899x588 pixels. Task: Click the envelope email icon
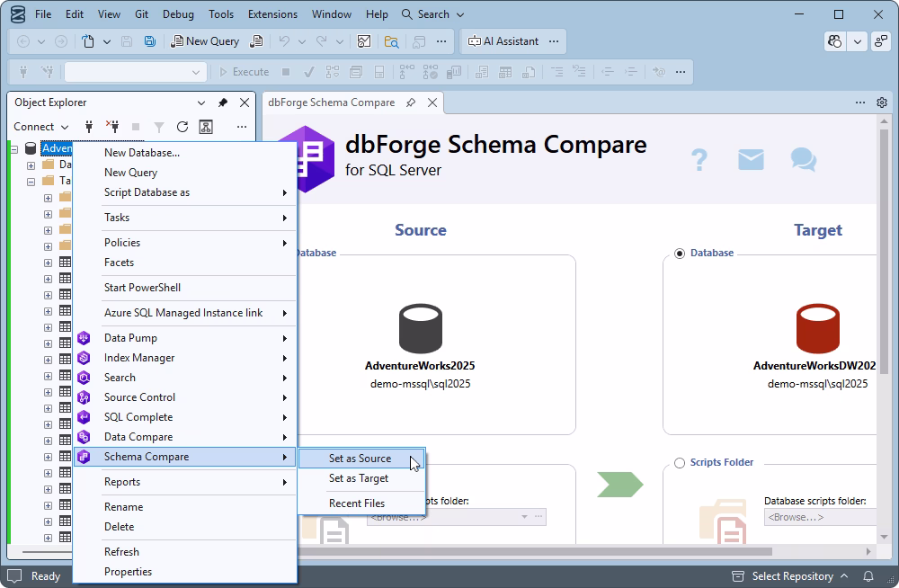point(751,159)
